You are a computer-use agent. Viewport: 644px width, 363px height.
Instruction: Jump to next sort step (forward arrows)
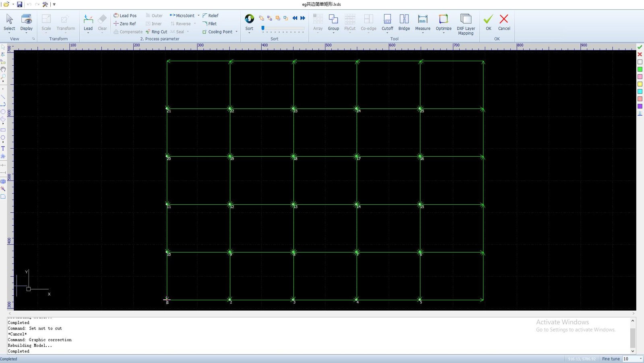point(303,18)
